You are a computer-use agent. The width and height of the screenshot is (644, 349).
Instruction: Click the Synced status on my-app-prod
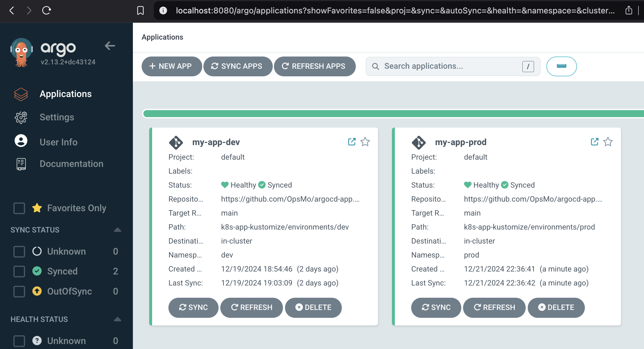coord(518,185)
